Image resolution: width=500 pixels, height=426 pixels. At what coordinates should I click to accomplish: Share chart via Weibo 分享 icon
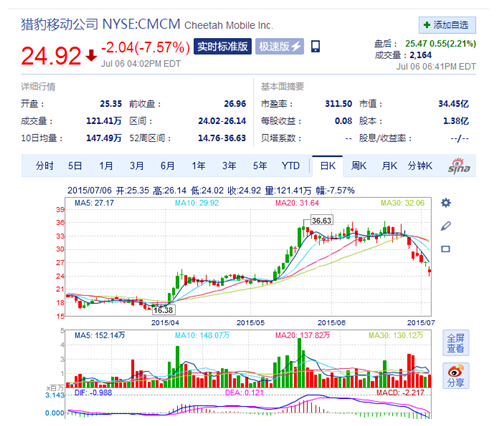(x=456, y=376)
